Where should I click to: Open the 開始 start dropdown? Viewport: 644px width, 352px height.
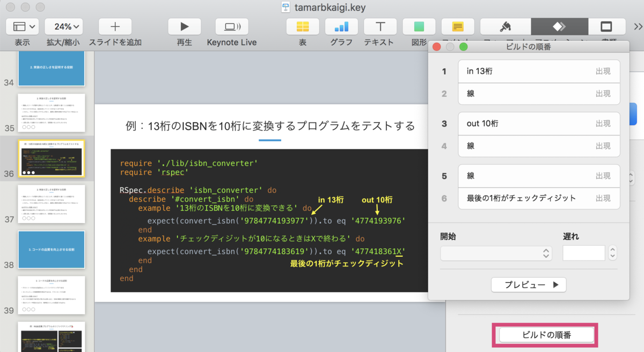(x=496, y=253)
